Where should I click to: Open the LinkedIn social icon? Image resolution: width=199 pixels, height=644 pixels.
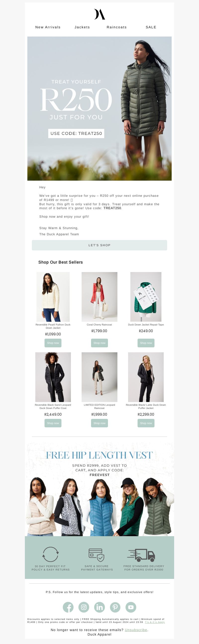[x=99, y=607]
